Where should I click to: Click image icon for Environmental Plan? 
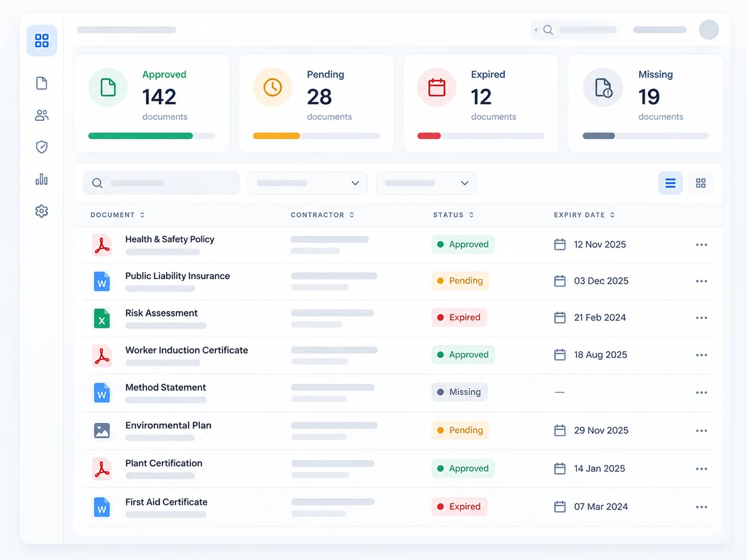coord(102,431)
